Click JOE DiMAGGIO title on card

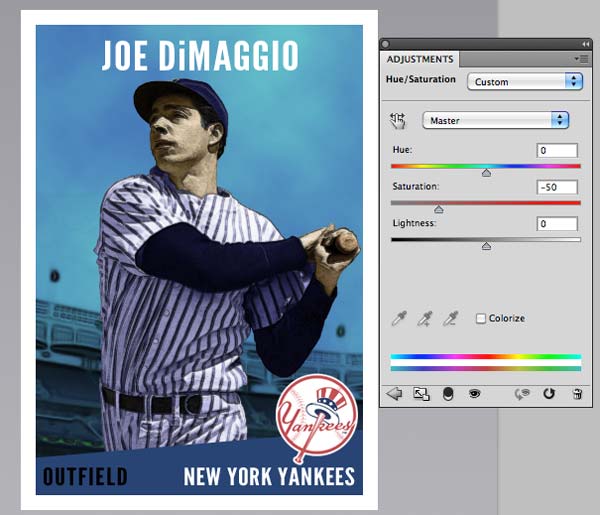200,56
